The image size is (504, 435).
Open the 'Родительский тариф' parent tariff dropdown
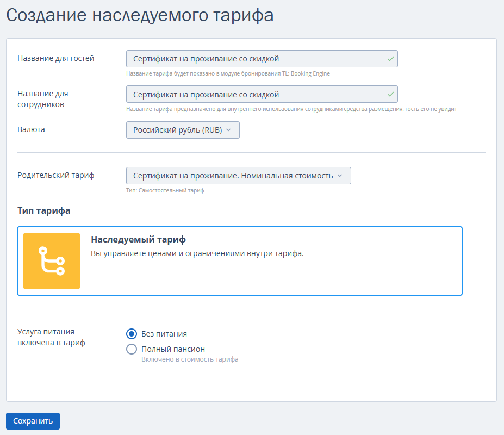pyautogui.click(x=239, y=176)
